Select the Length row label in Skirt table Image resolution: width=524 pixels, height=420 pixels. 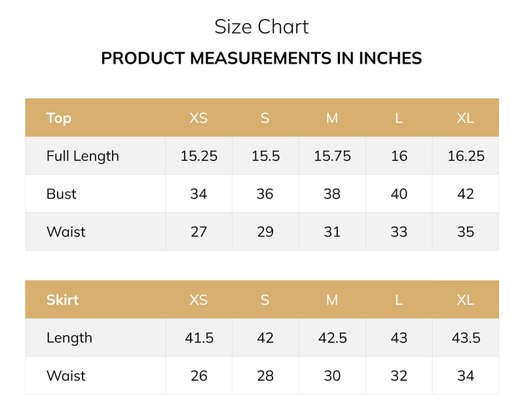(69, 337)
